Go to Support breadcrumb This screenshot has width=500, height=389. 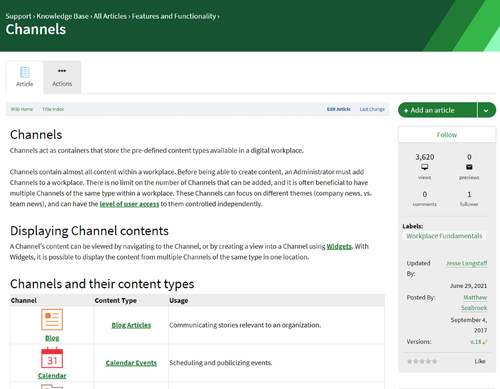18,16
